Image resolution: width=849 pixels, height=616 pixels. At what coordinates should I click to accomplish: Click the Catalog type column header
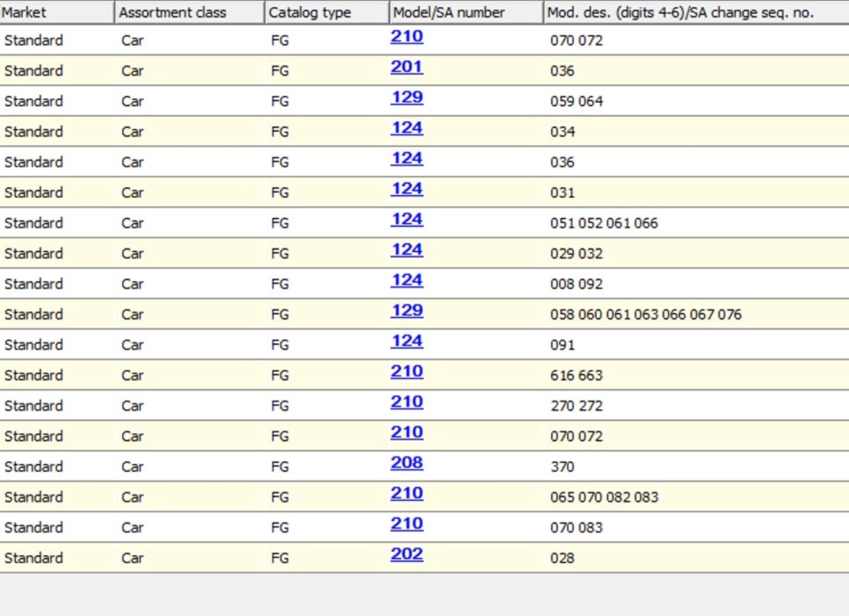(327, 12)
